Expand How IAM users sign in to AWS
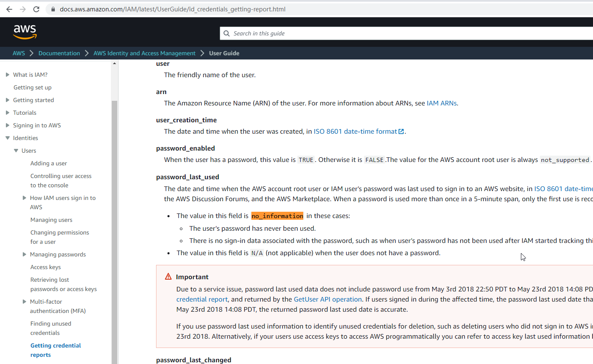The image size is (593, 364). 24,198
